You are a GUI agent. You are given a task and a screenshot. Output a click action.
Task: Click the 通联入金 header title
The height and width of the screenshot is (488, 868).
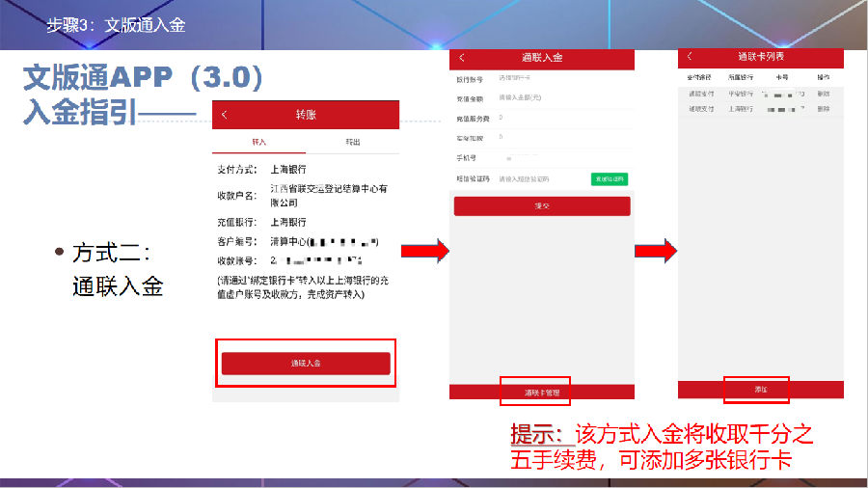[x=542, y=57]
